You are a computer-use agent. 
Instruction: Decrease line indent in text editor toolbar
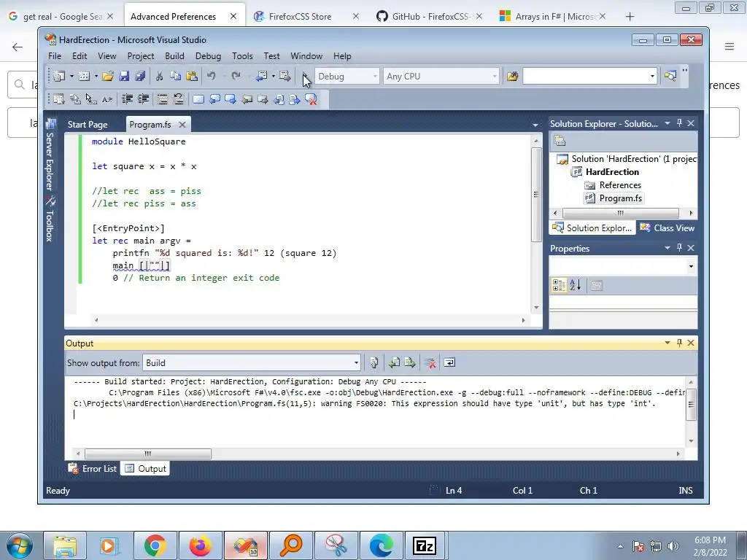127,99
